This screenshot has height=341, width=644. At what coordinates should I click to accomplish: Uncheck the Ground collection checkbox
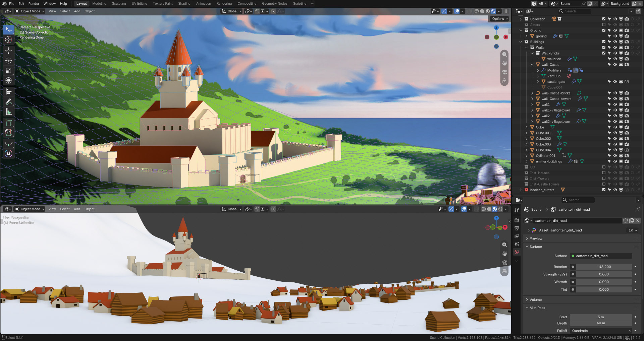[x=604, y=30]
